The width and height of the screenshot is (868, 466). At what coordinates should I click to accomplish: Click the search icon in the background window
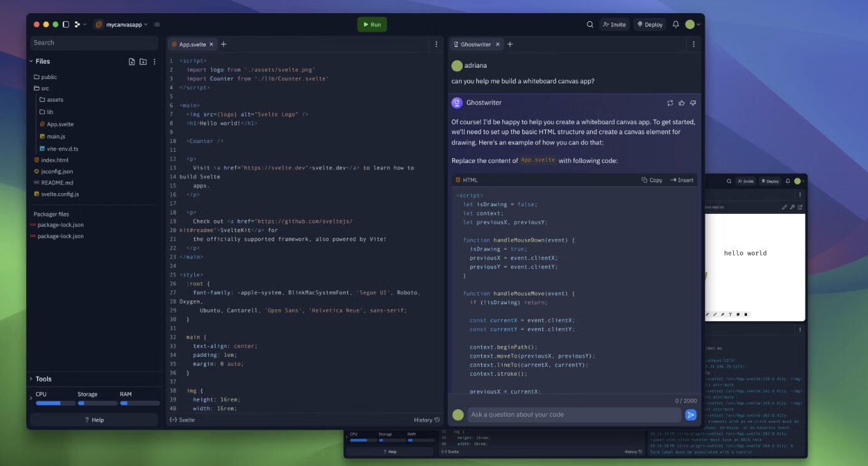coord(729,181)
